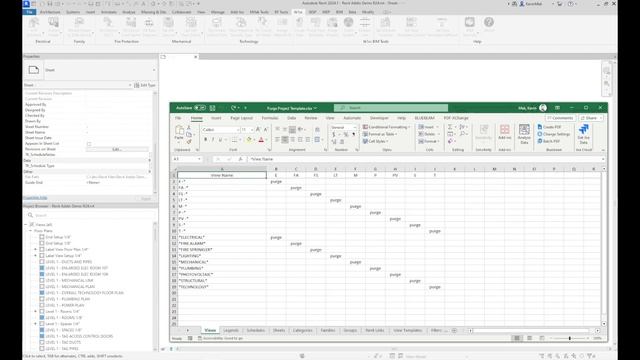Uncheck LEVEL 1 - OVERALL TECHNOLOGY FLOOR PLAN
Screen dimensions: 640x360
point(42,293)
